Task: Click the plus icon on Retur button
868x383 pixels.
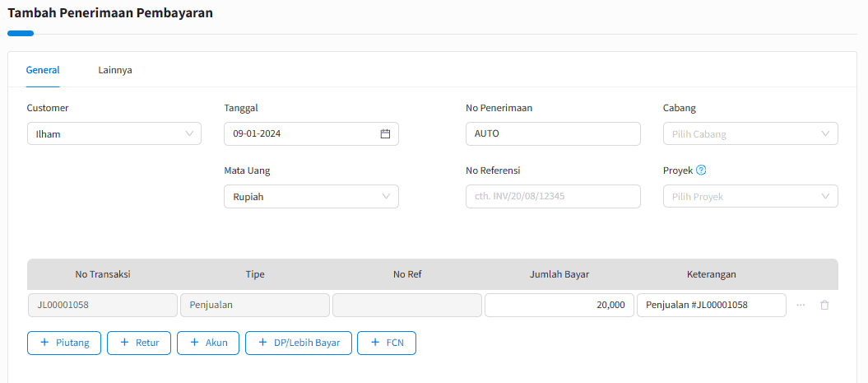Action: coord(124,343)
